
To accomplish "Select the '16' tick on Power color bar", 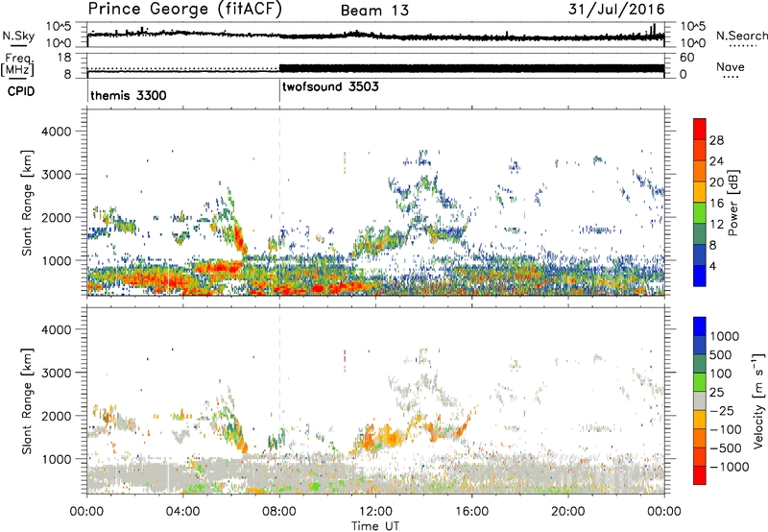I will pos(716,204).
